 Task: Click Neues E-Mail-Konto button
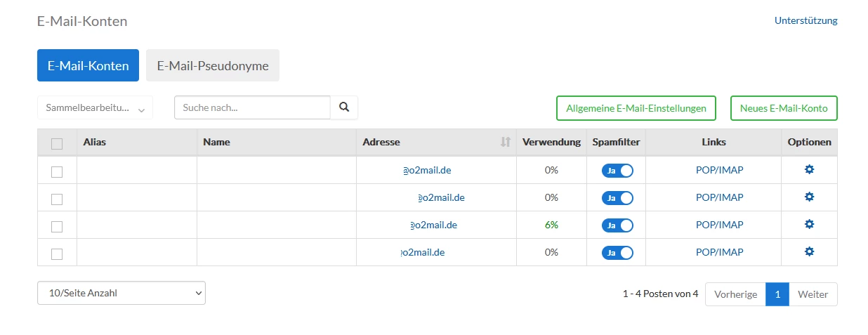point(784,108)
